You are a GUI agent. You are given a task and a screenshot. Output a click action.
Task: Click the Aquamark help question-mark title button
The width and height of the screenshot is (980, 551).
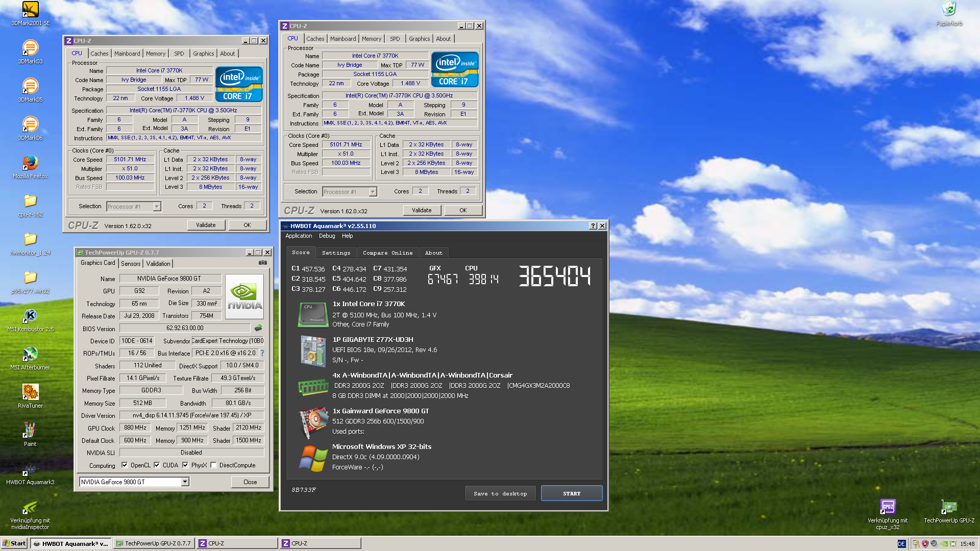tap(593, 226)
